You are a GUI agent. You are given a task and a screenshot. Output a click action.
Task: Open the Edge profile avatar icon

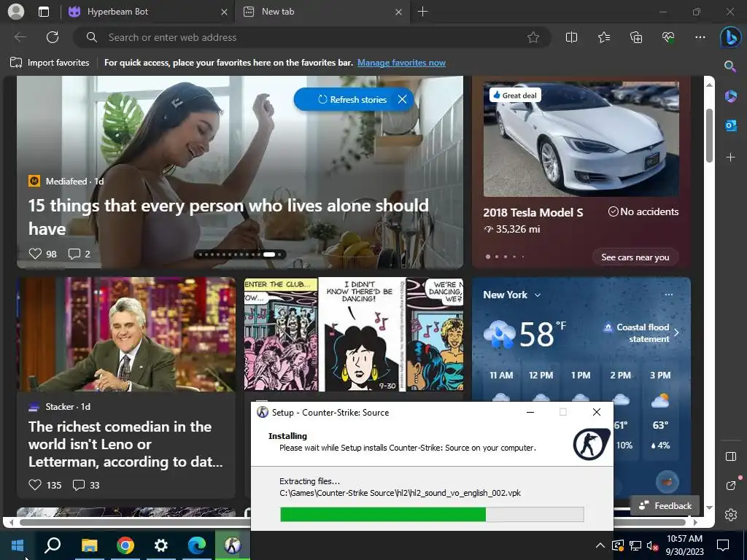pyautogui.click(x=16, y=12)
